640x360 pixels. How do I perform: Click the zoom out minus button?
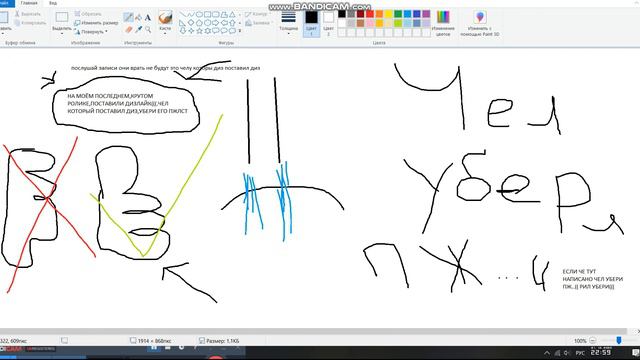tap(593, 340)
